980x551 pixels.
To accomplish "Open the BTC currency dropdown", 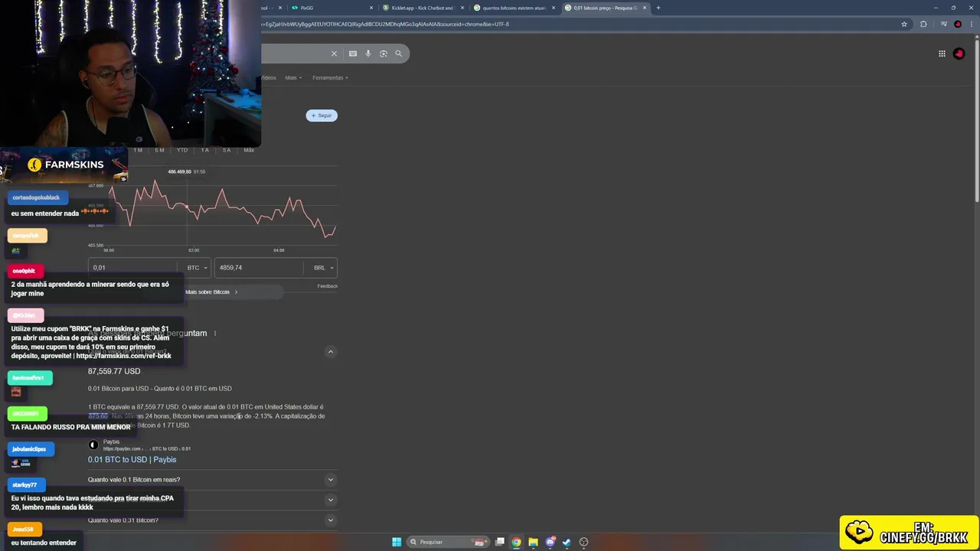I will 197,268.
